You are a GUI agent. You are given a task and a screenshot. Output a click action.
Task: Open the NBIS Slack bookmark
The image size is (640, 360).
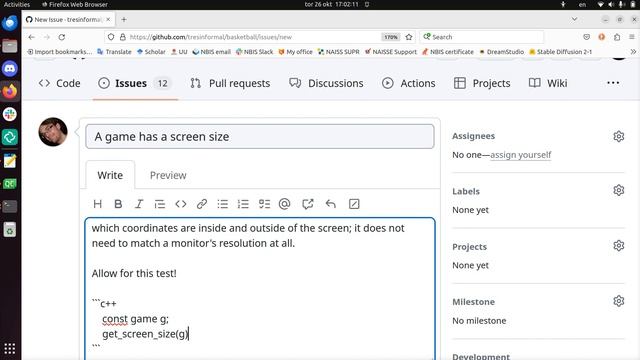pos(255,52)
